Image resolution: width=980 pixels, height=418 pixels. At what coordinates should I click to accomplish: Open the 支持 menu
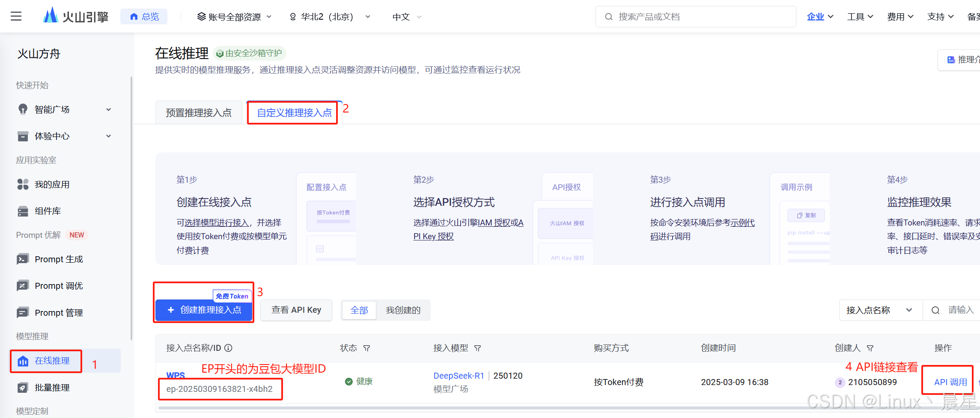[x=941, y=17]
